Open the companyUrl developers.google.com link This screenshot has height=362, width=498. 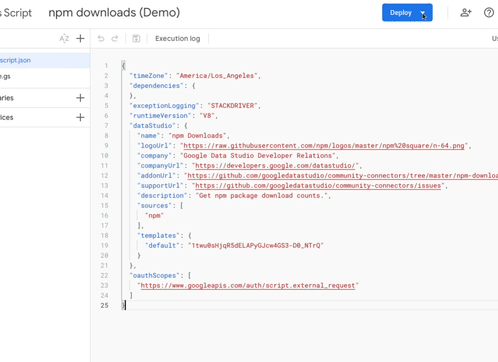pyautogui.click(x=275, y=166)
